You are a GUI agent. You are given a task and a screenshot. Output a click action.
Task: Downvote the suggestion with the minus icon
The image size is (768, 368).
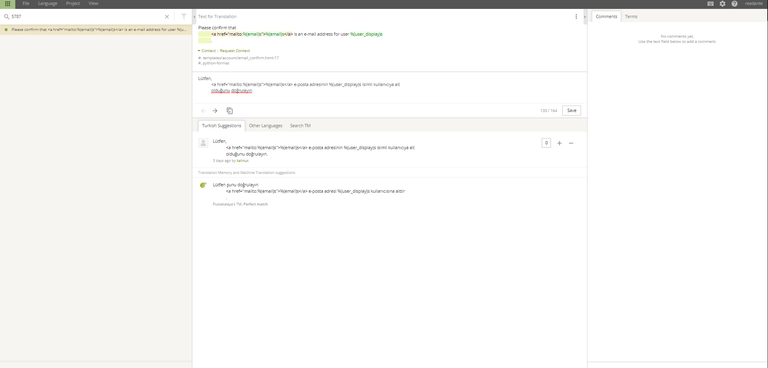pyautogui.click(x=571, y=143)
